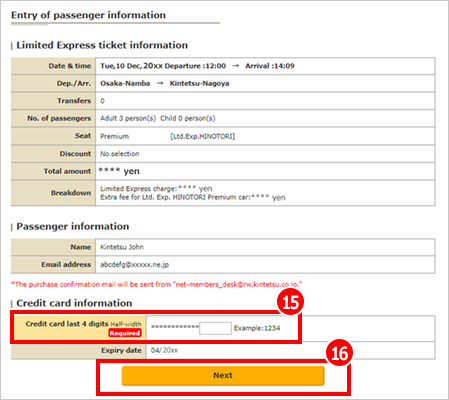Focus the credit card last 4 digits field
Screen dimensions: 449x400
[x=215, y=328]
